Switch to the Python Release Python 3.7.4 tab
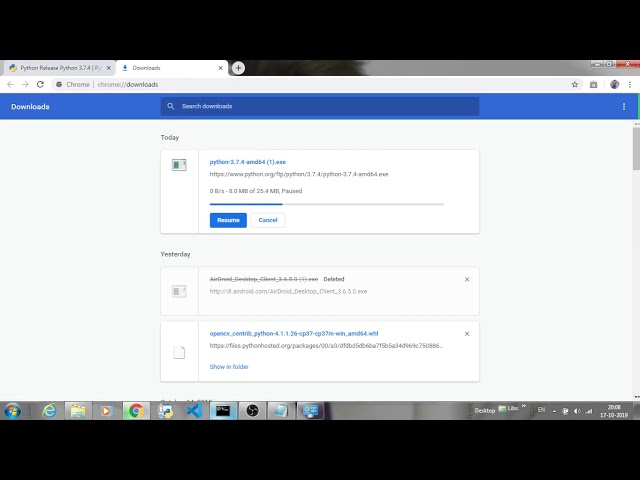Screen dimensions: 640x480 pos(60,68)
